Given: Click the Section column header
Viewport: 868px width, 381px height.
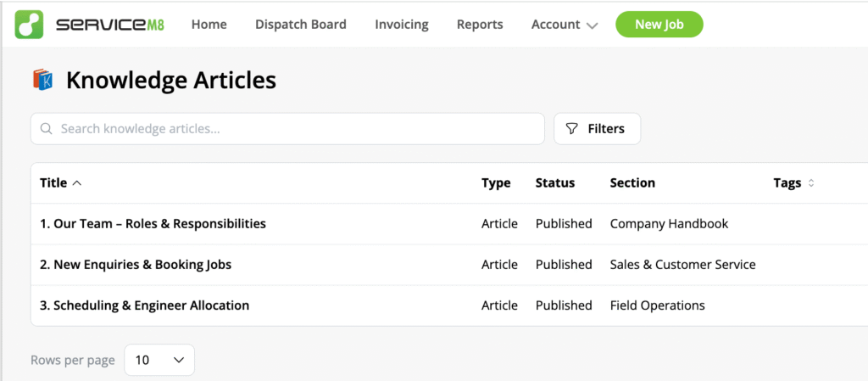Looking at the screenshot, I should click(632, 182).
